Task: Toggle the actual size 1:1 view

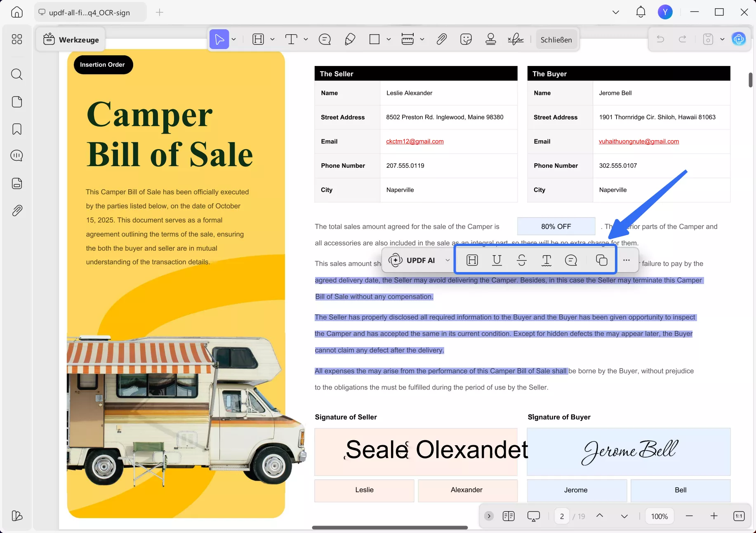Action: click(x=739, y=516)
